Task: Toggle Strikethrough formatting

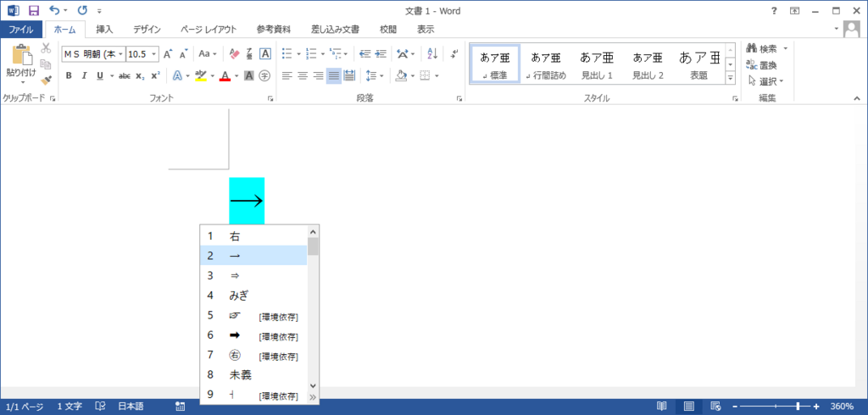Action: [x=125, y=76]
